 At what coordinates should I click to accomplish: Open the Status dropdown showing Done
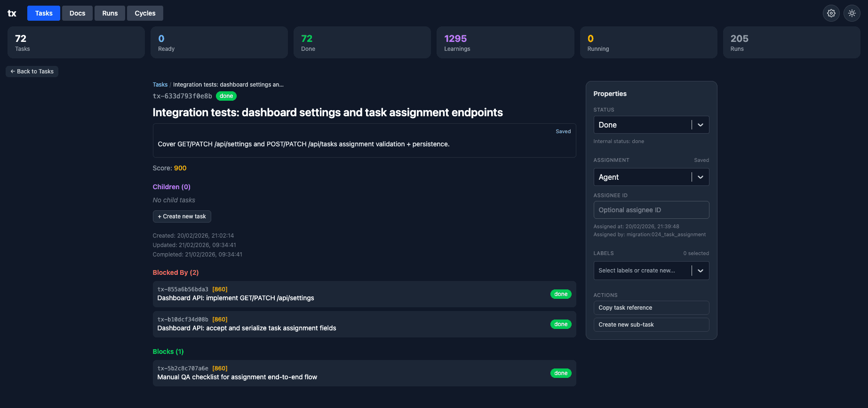[651, 125]
